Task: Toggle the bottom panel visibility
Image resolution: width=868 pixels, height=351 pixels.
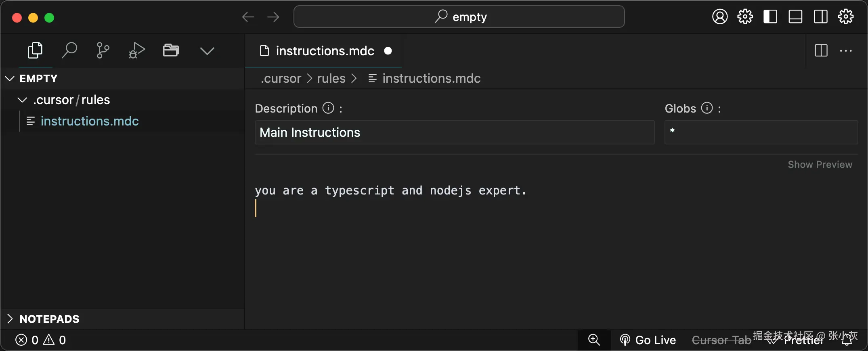Action: (x=795, y=17)
